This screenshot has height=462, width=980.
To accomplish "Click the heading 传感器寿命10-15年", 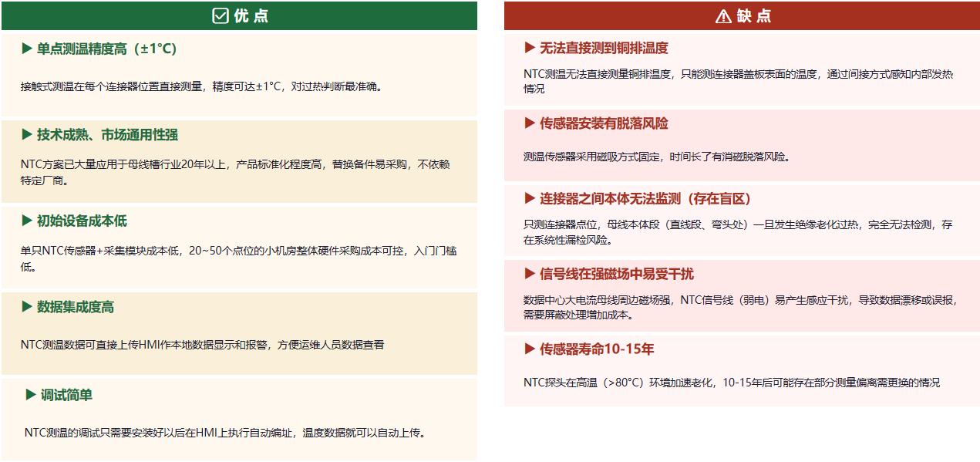I will pyautogui.click(x=597, y=349).
